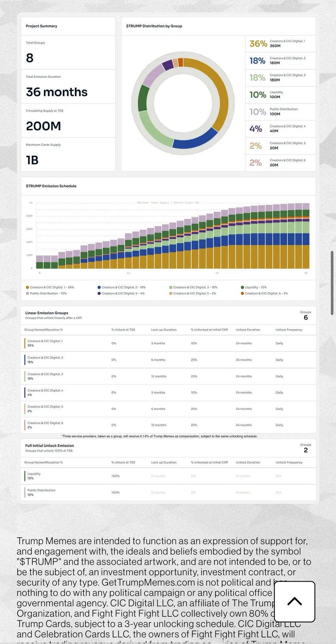
Task: Click the blue legend dot for Creators & CIC Digital, 2 - 18%
Action: pyautogui.click(x=99, y=287)
